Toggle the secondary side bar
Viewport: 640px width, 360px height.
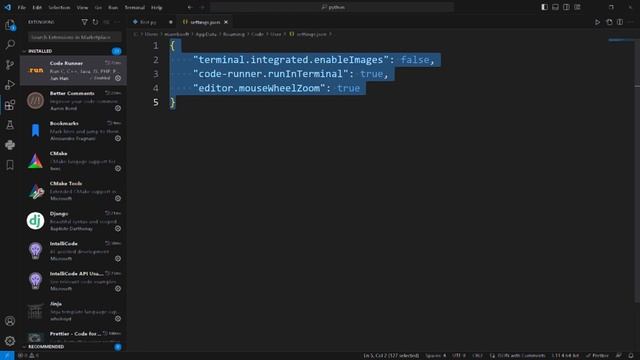pos(567,7)
